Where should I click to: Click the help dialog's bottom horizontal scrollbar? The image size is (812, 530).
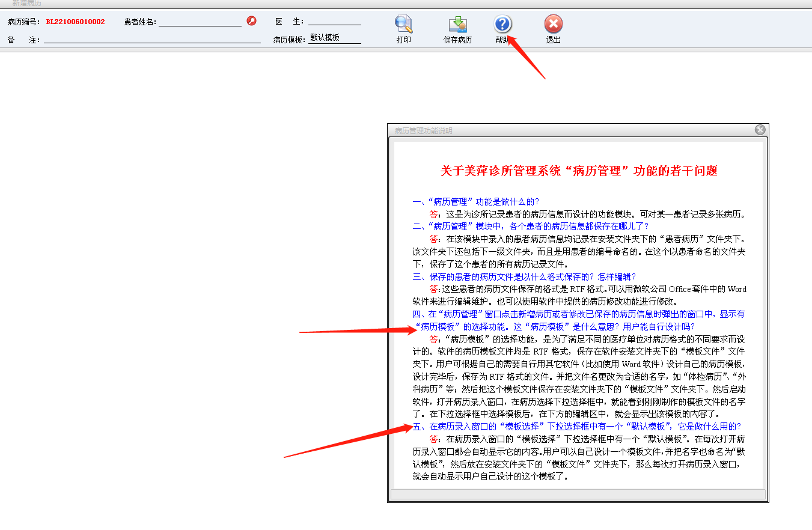coord(578,494)
